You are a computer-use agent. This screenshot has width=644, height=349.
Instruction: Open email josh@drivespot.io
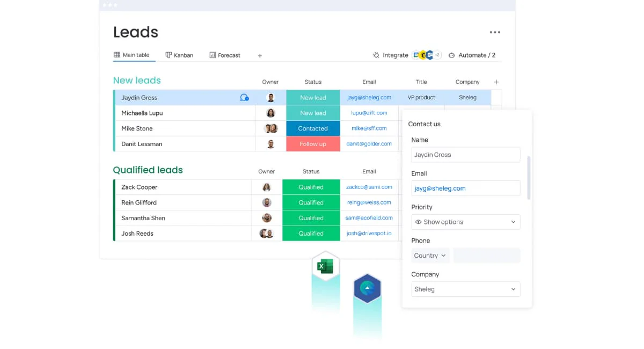(369, 234)
